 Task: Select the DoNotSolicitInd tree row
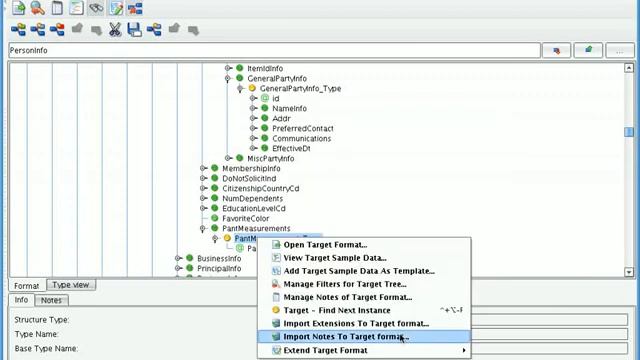point(249,178)
